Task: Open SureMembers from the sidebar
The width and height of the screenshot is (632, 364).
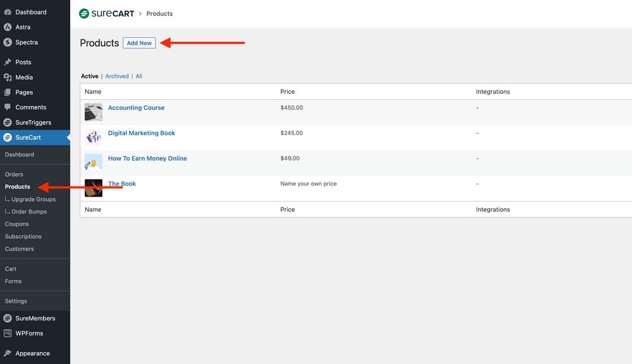Action: coord(35,318)
